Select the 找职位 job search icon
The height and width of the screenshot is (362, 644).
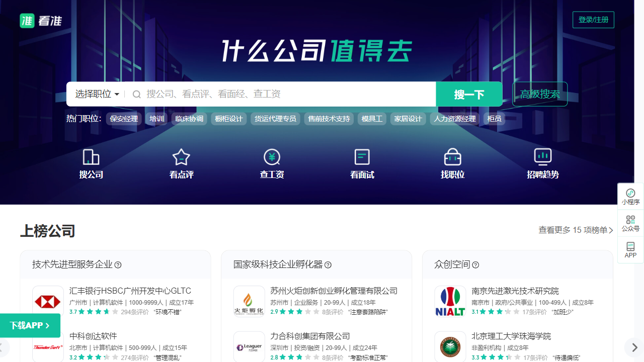point(452,163)
